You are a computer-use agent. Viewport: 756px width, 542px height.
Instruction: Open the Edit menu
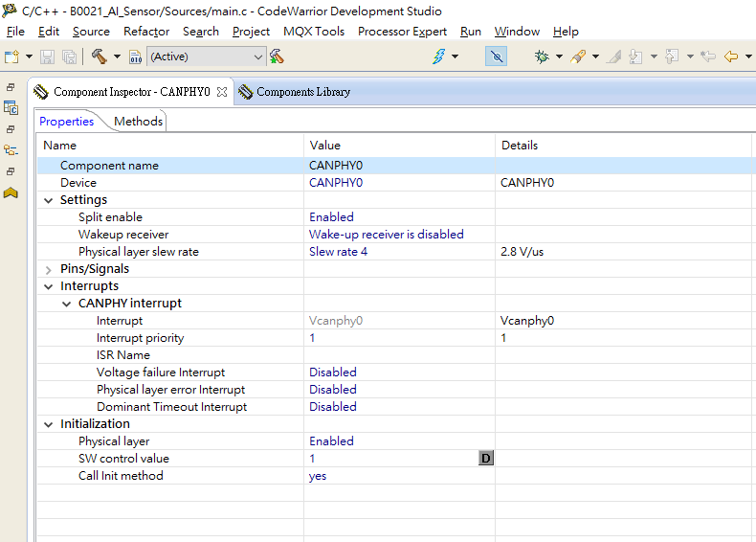coord(49,32)
